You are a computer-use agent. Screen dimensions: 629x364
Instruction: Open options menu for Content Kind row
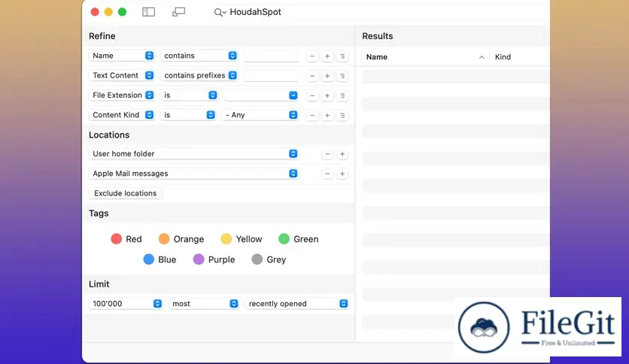tap(342, 115)
